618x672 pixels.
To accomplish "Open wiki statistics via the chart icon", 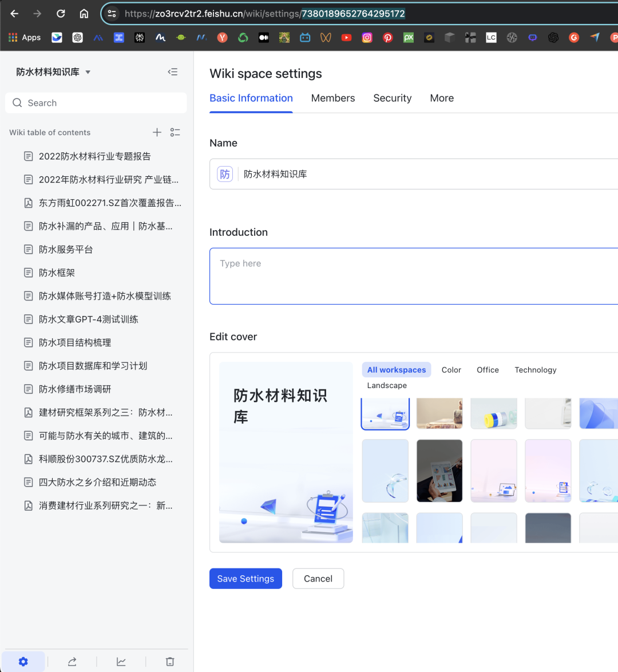I will click(121, 661).
